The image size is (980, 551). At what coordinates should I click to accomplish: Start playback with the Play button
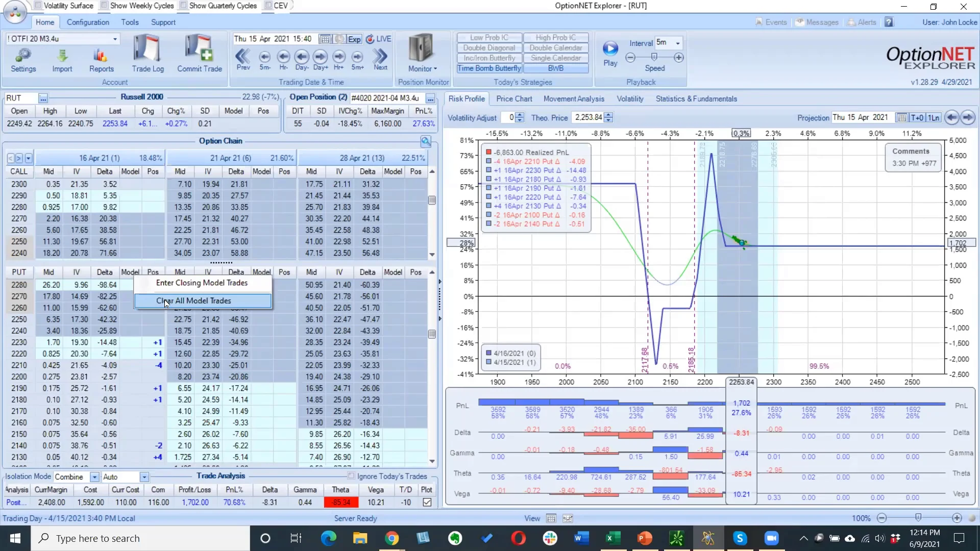610,53
